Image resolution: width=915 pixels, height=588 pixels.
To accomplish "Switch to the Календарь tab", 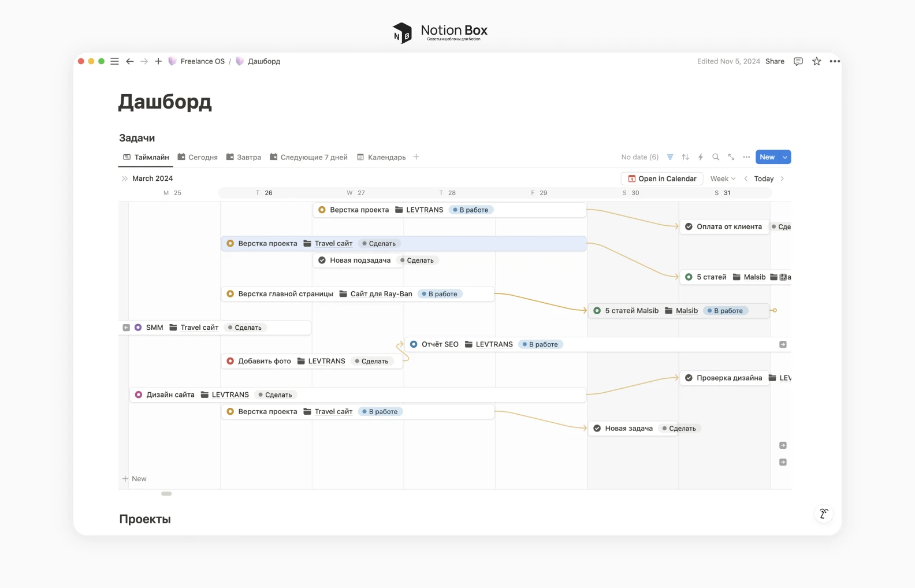I will (x=381, y=157).
